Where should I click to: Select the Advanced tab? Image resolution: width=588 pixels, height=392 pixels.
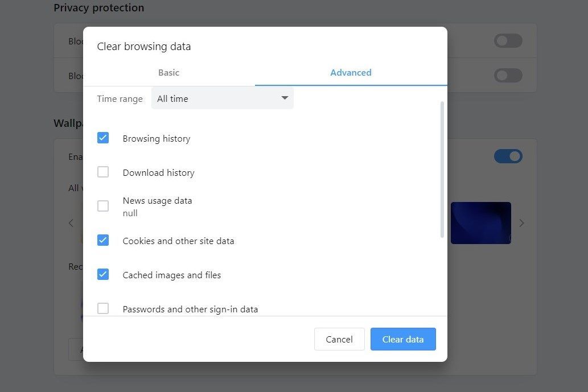point(351,73)
